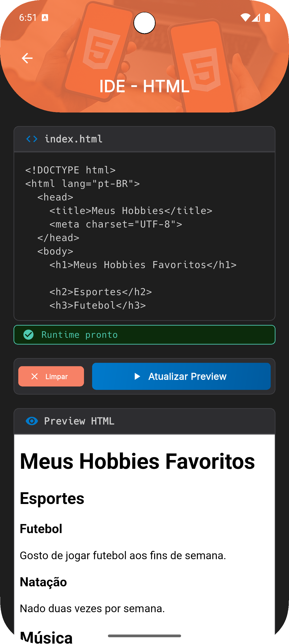Click the green checkmark runtime status icon
This screenshot has height=644, width=289.
tap(28, 334)
